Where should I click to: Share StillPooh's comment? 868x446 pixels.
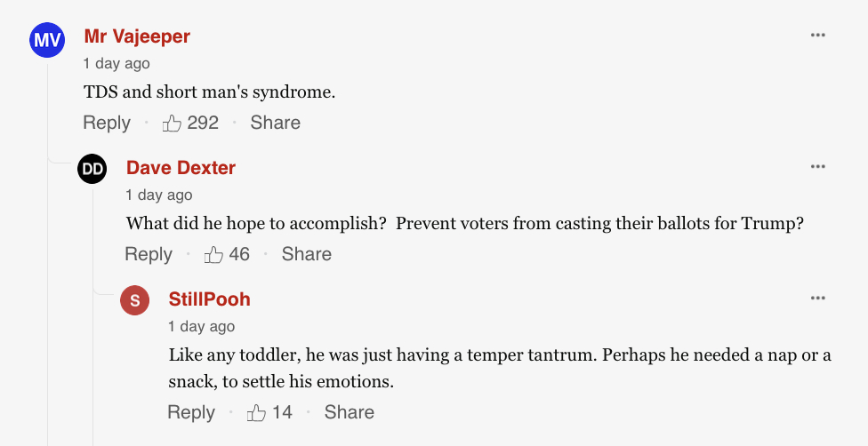pos(349,412)
